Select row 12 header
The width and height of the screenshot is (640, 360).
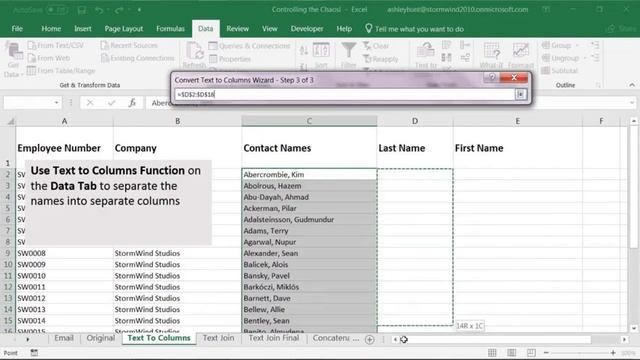point(8,287)
